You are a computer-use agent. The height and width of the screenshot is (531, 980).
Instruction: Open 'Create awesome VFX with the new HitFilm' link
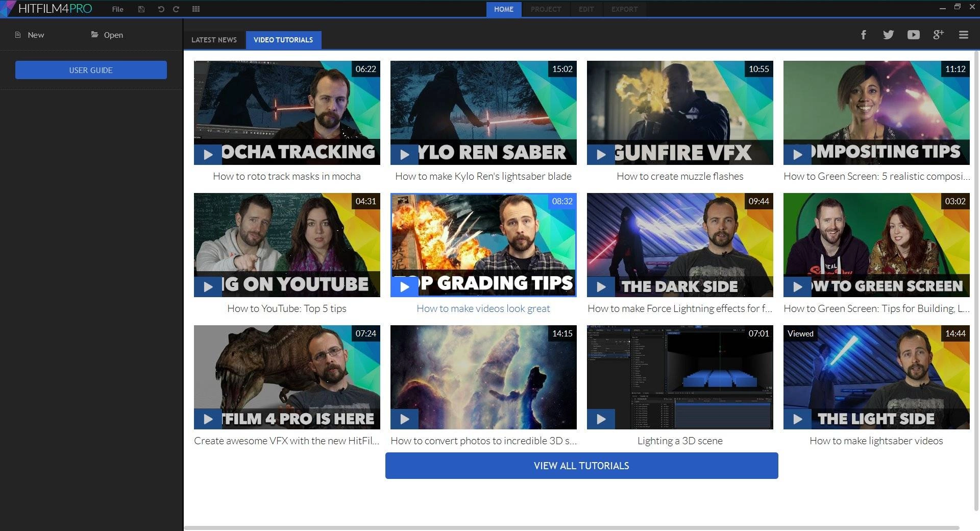point(287,441)
